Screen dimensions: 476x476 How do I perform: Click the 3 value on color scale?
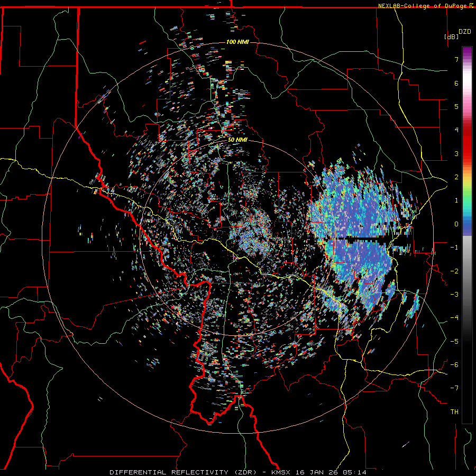point(456,153)
